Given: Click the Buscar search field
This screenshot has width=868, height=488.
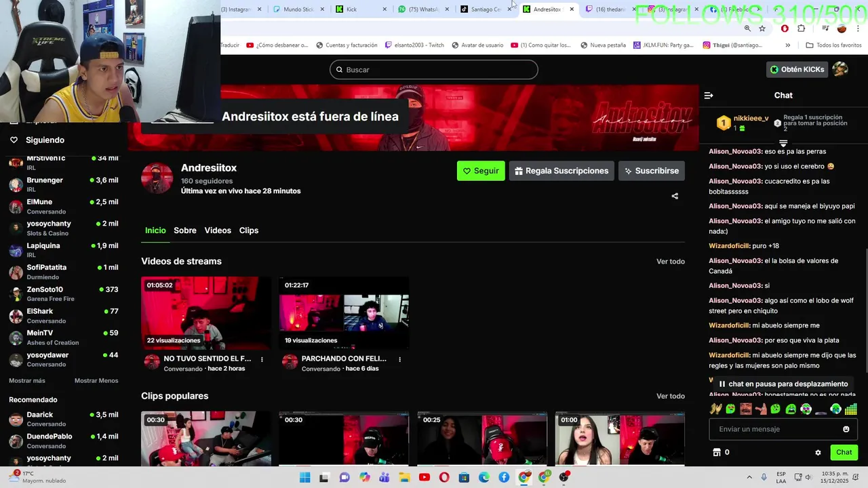Looking at the screenshot, I should 434,70.
